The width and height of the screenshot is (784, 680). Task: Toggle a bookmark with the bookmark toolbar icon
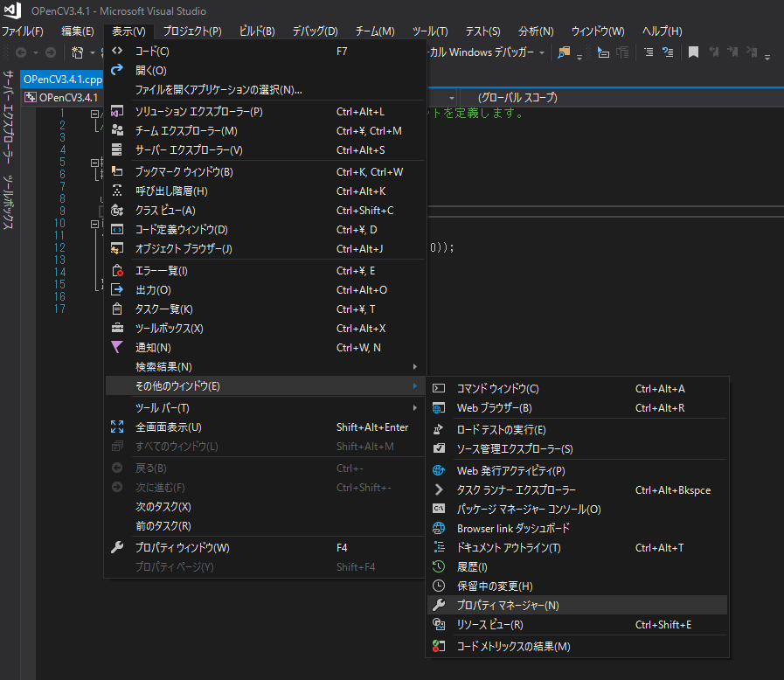coord(693,54)
